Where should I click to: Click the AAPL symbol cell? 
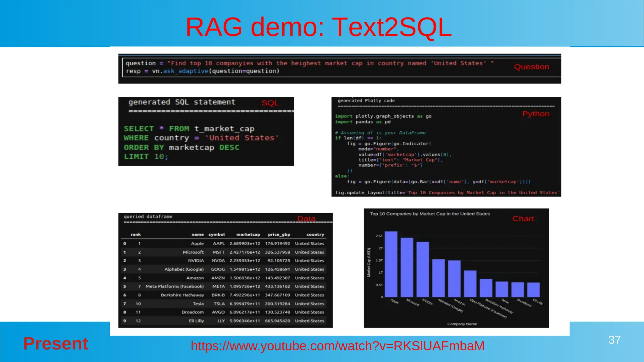219,244
